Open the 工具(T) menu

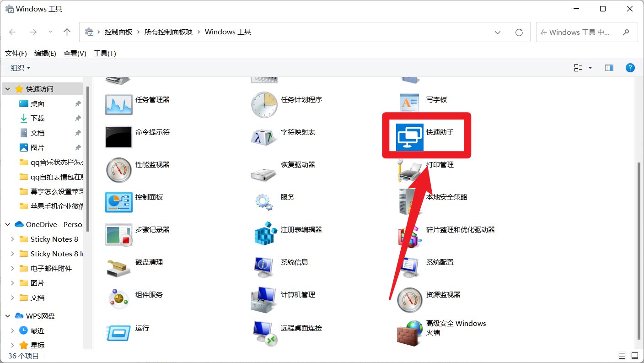click(105, 53)
